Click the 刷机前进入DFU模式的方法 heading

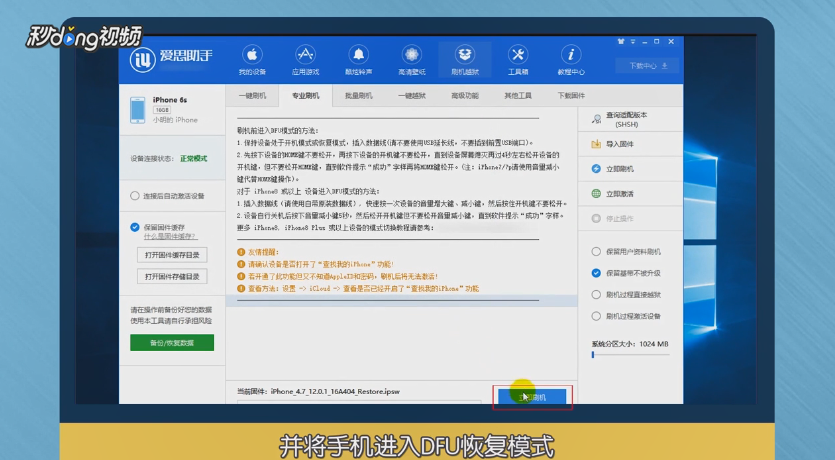click(x=277, y=130)
